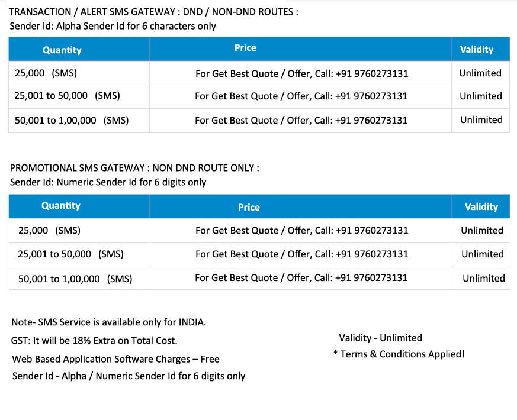Click the Promotional SMS Gateway heading
The height and width of the screenshot is (420, 517).
pyautogui.click(x=134, y=168)
